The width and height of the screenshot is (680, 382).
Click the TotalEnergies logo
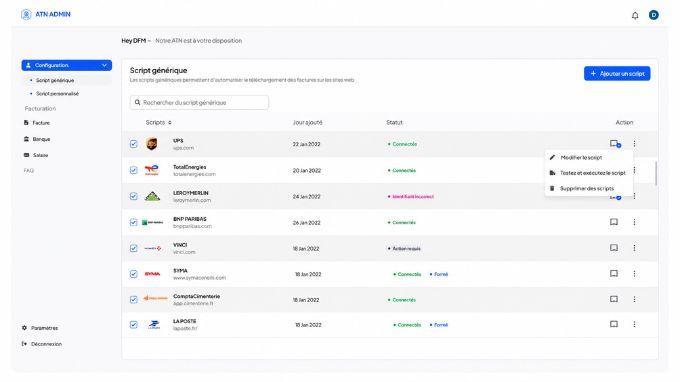152,170
